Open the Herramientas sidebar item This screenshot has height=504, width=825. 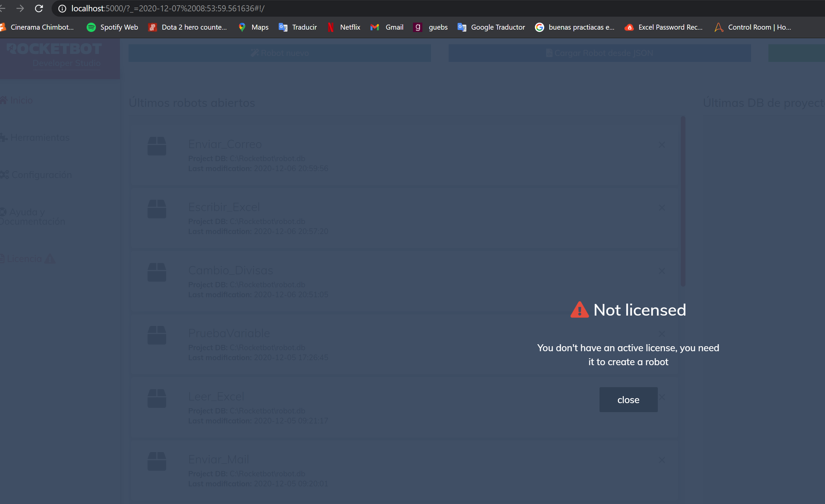(x=40, y=137)
